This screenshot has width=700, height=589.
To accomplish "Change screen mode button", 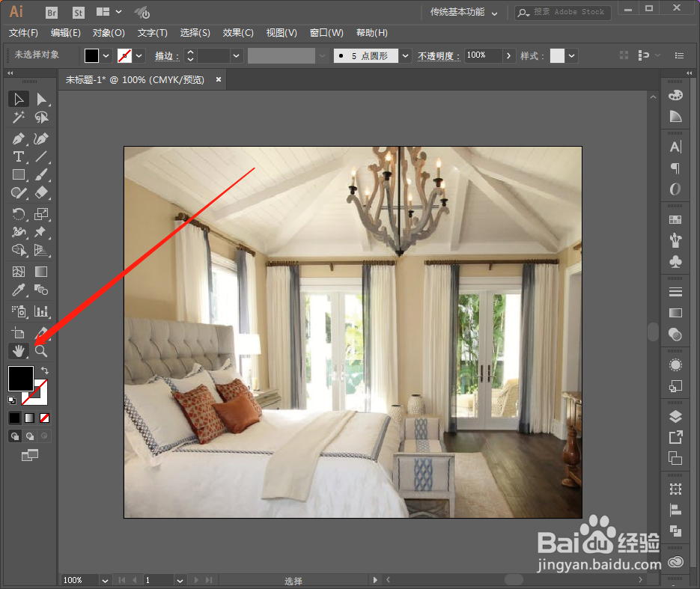I will [x=30, y=455].
